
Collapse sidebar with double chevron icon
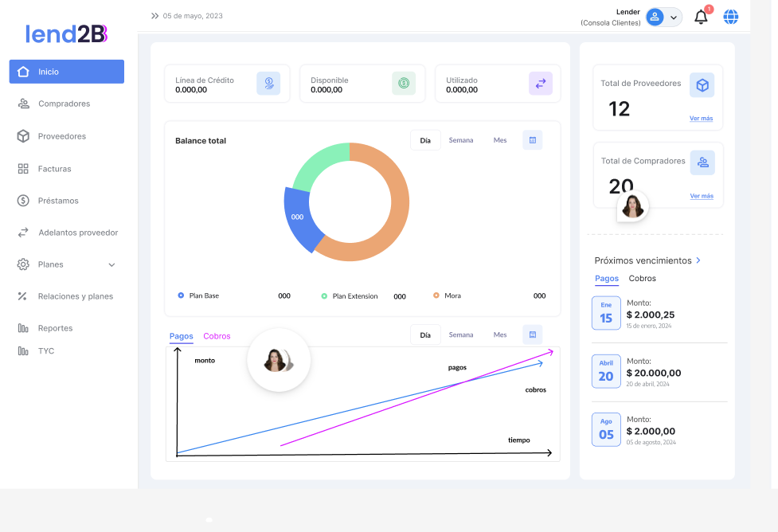(154, 16)
